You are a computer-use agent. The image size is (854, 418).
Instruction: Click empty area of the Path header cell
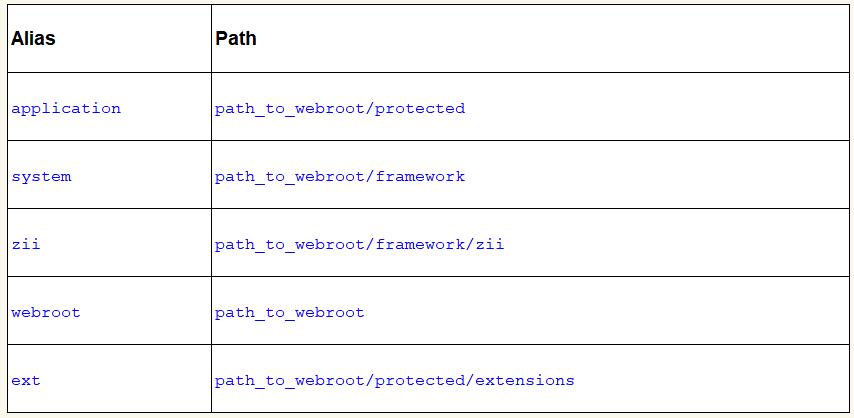(550, 39)
